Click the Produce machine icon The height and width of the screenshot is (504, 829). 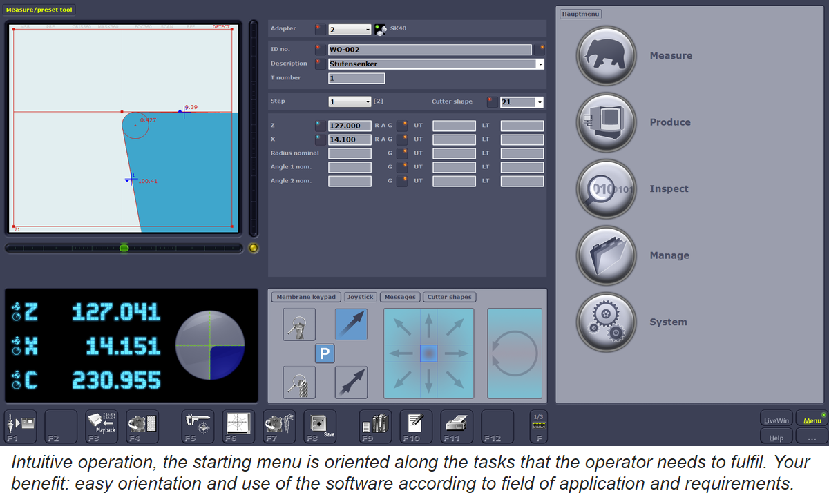606,122
